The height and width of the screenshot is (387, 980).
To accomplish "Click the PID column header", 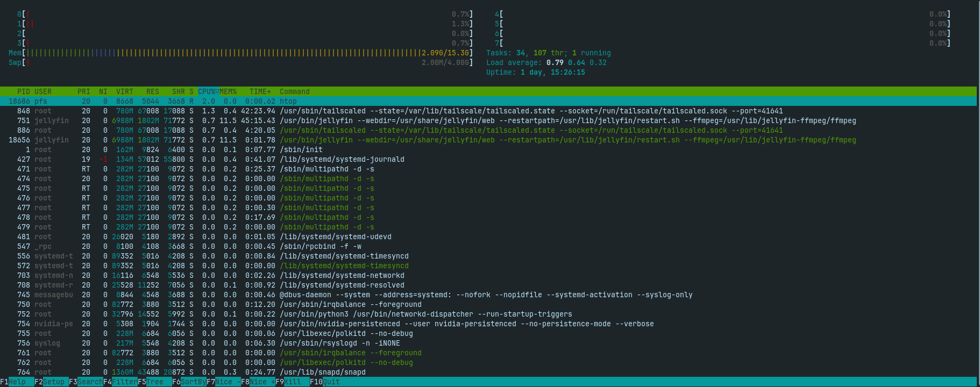I will tap(23, 91).
